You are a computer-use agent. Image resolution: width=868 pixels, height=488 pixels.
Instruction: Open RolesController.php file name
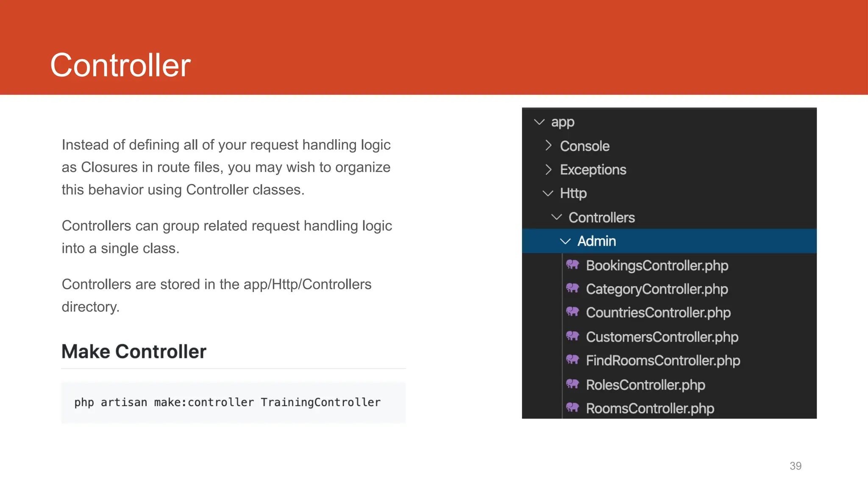(645, 385)
